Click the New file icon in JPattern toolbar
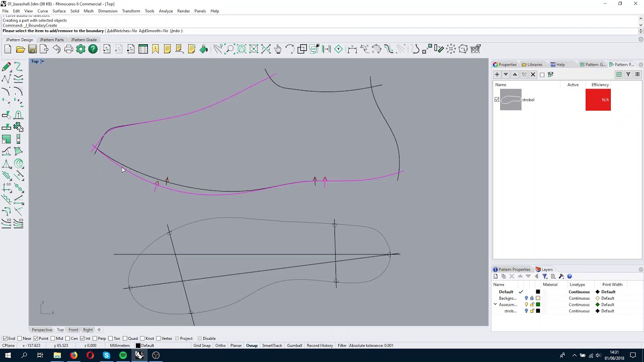Viewport: 644px width, 362px height. coord(8,49)
